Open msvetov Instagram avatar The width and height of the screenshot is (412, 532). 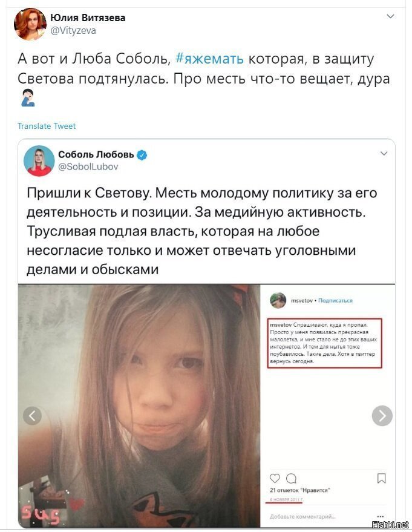278,300
